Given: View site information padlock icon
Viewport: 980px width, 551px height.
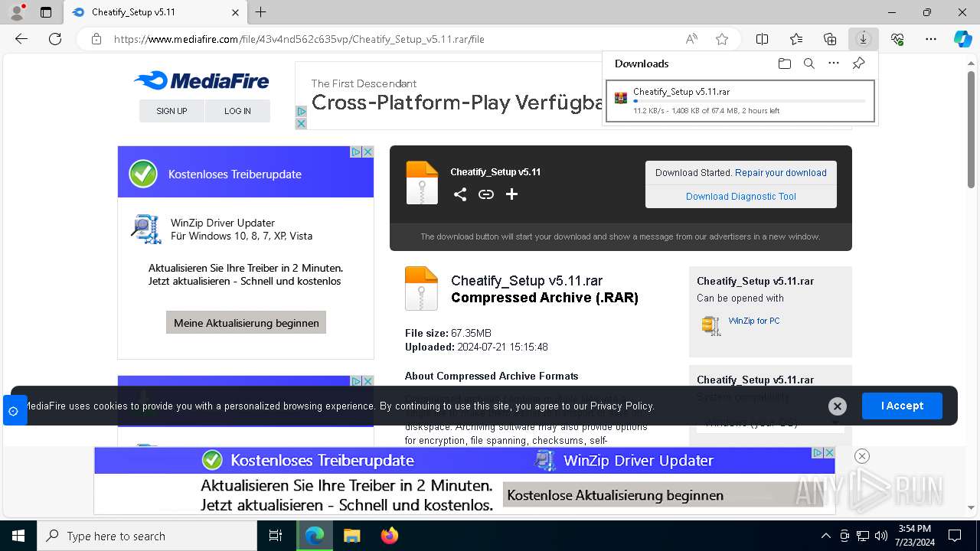Looking at the screenshot, I should coord(96,39).
